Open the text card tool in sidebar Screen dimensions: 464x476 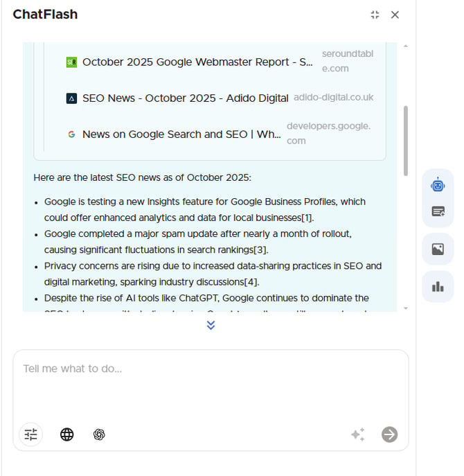438,211
